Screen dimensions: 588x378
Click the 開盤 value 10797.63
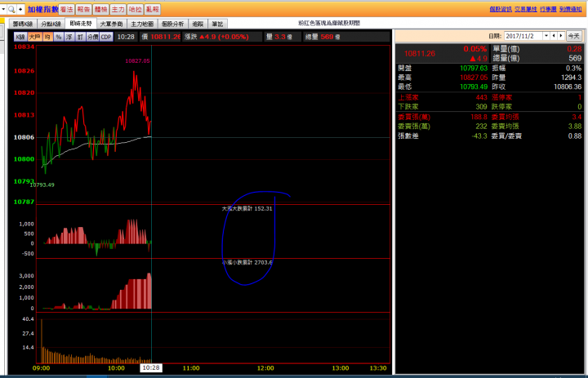[x=474, y=69]
